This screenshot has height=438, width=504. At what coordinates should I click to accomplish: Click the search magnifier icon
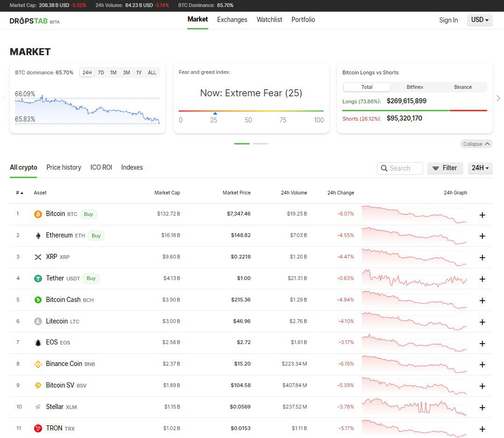point(384,168)
